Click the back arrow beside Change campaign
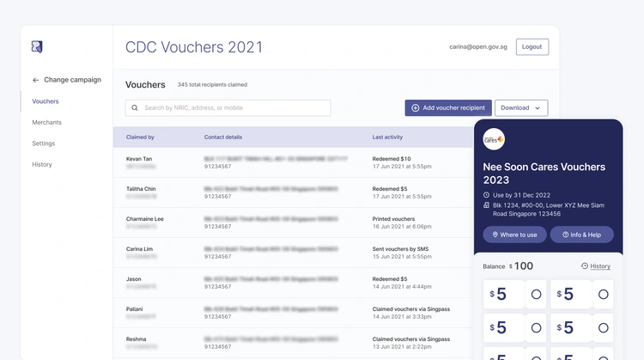The width and height of the screenshot is (644, 360). click(36, 80)
